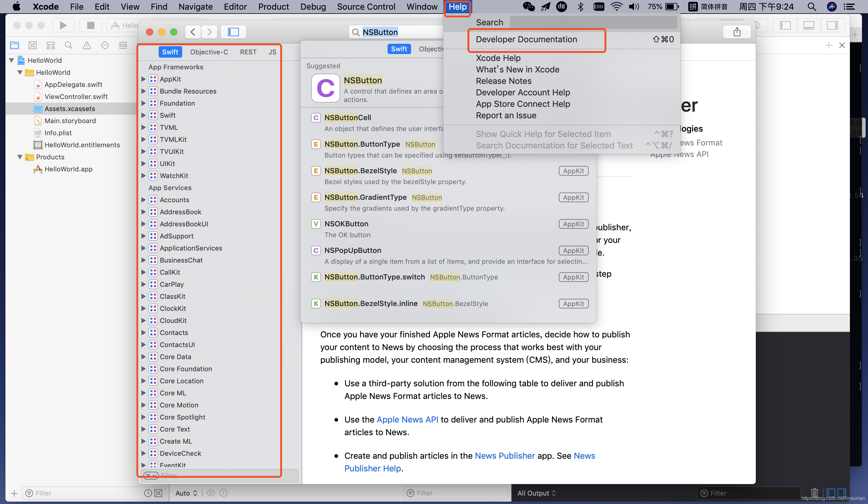Click the source-control status filter icon

(158, 493)
